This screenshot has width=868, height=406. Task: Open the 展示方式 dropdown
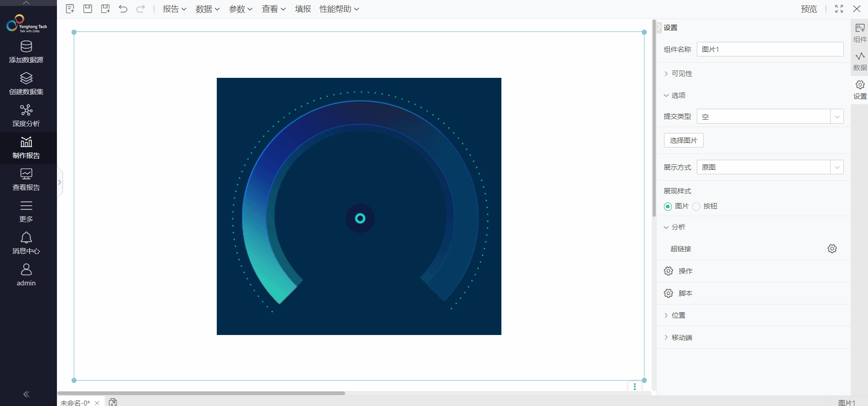(x=770, y=167)
